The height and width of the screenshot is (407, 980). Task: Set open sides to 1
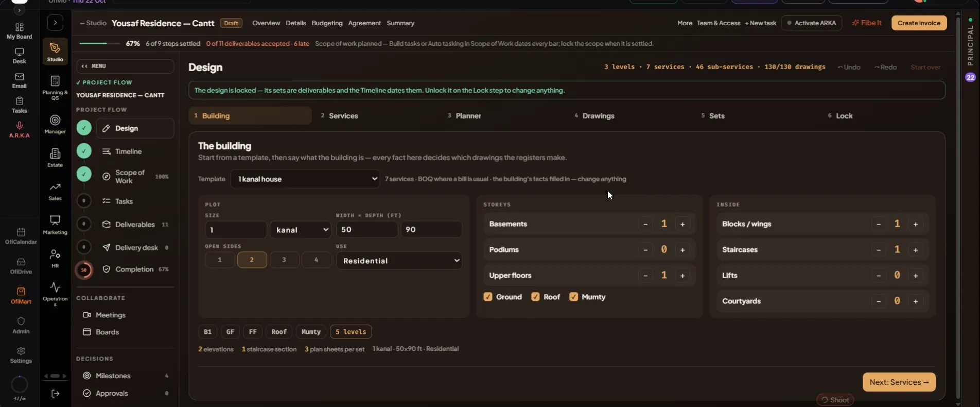coord(220,260)
